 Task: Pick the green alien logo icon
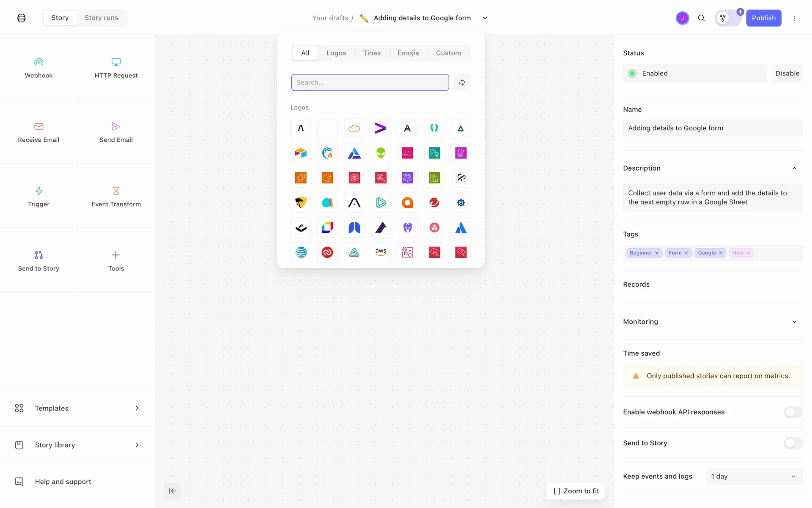pyautogui.click(x=381, y=153)
